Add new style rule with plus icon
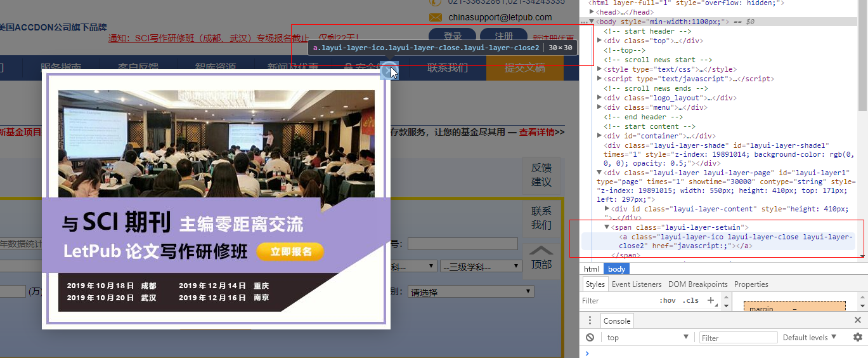Viewport: 868px width, 358px height. point(711,300)
